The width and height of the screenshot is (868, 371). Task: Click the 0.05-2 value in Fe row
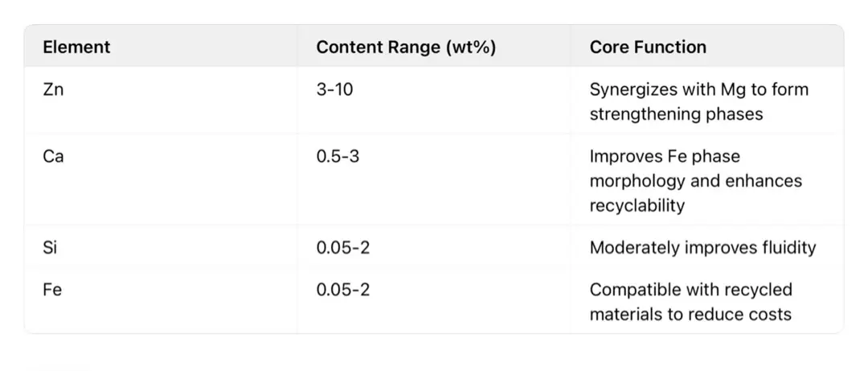click(x=343, y=290)
